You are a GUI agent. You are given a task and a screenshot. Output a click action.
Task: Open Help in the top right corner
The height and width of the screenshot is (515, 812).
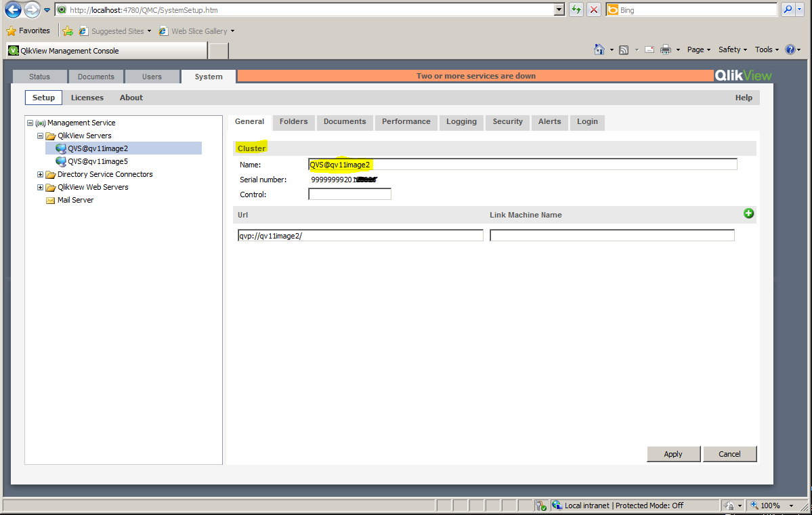[743, 97]
